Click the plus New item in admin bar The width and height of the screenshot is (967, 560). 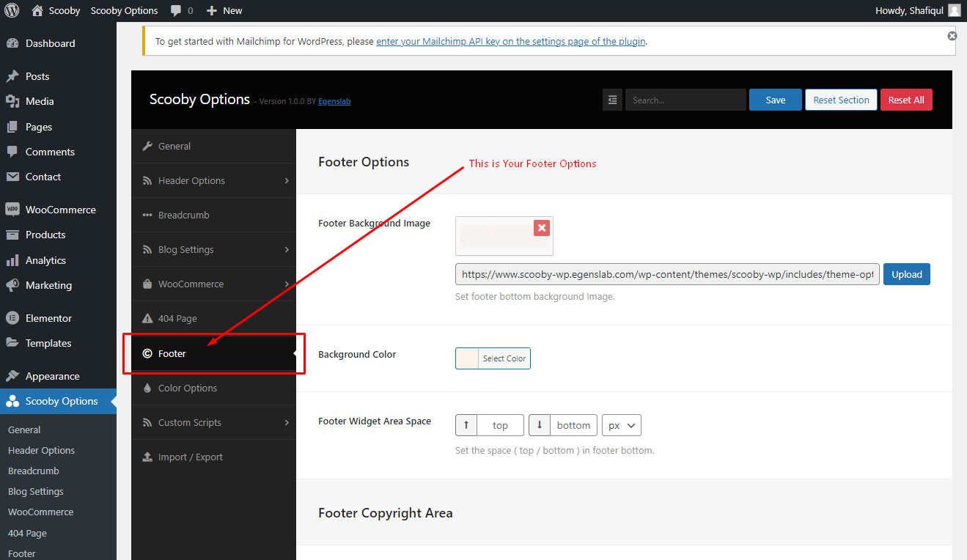point(224,10)
